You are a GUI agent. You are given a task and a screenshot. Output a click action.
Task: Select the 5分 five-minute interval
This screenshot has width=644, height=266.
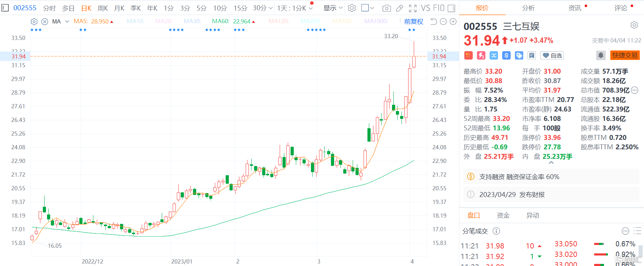201,8
